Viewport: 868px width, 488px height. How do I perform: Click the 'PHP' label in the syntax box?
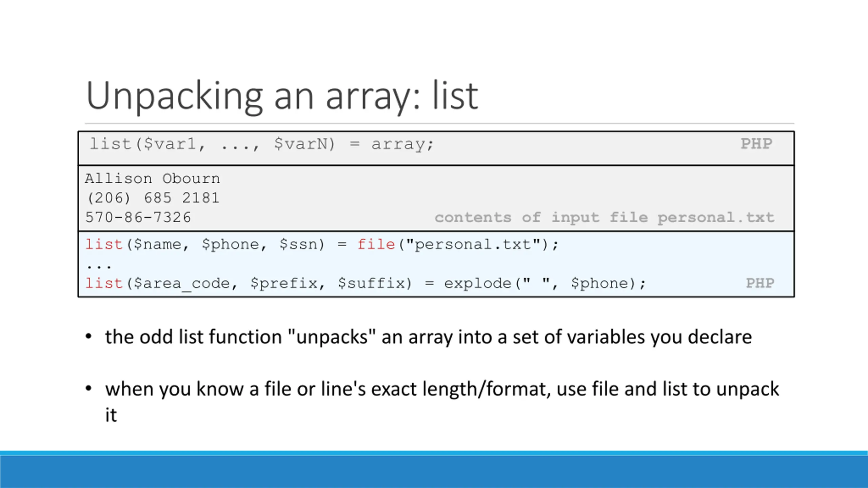[756, 144]
